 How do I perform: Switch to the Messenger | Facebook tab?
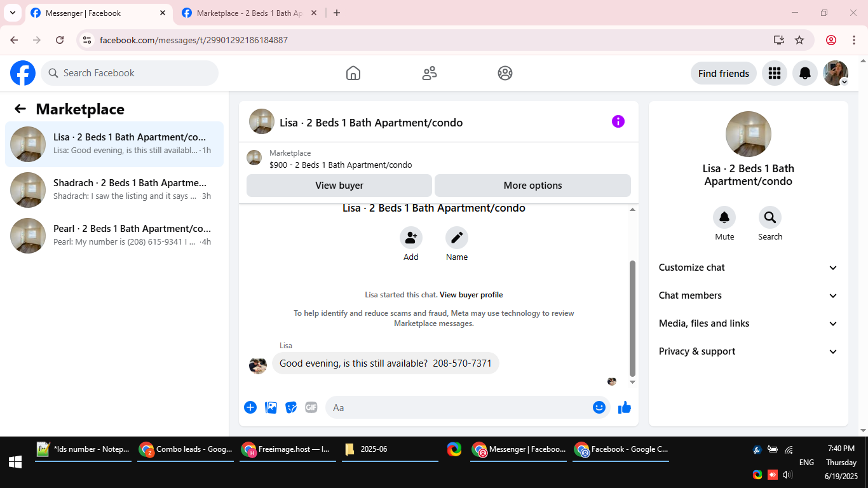(x=98, y=13)
